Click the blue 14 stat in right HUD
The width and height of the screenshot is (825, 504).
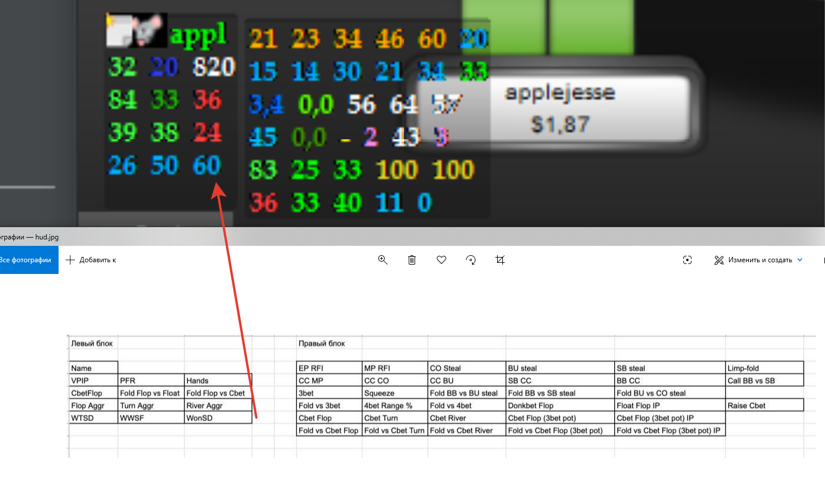tap(306, 72)
